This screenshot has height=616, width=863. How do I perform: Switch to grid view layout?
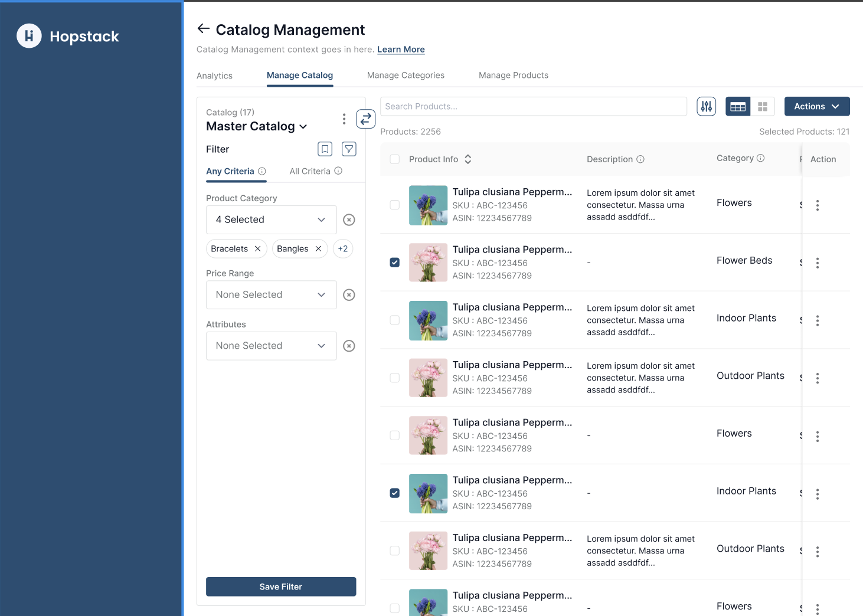pyautogui.click(x=762, y=107)
